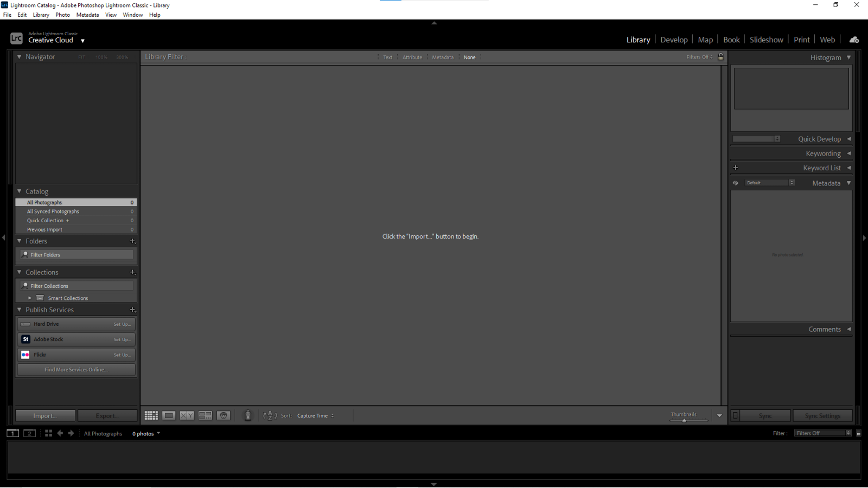Toggle the Auto Sync switch beside Sync
868x488 pixels.
point(735,415)
